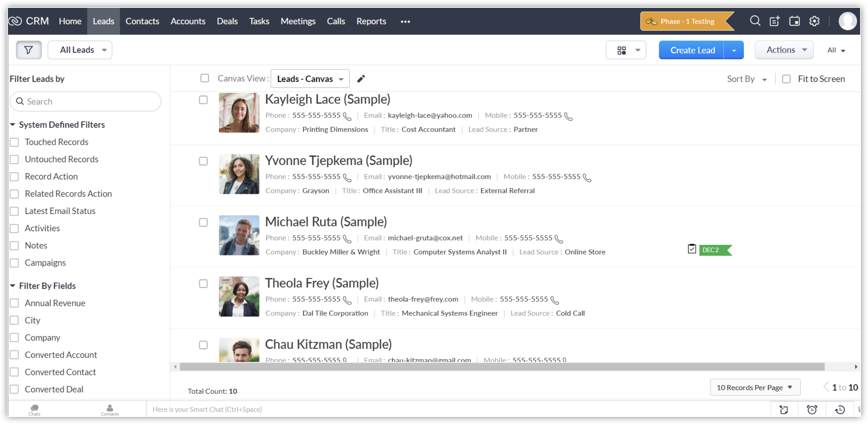Image resolution: width=868 pixels, height=424 pixels.
Task: Open the calendar icon in header
Action: click(794, 21)
